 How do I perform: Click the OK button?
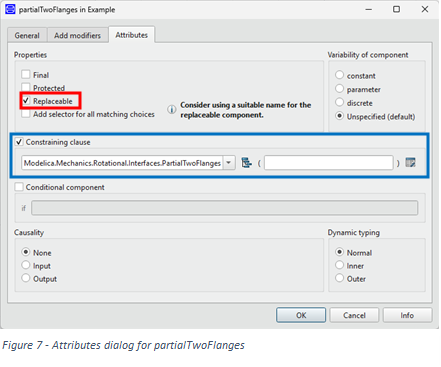pyautogui.click(x=301, y=315)
